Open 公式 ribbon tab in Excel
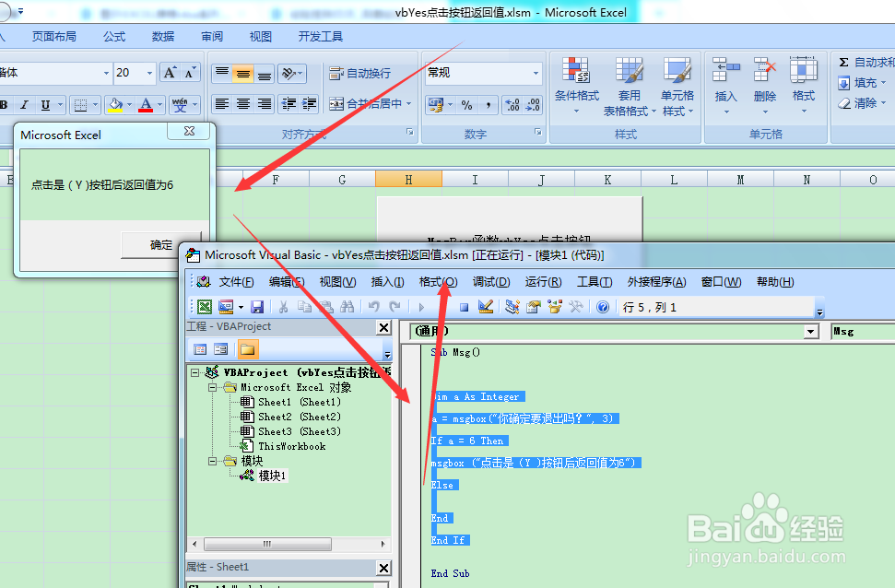Viewport: 895px width, 588px height. click(x=114, y=37)
